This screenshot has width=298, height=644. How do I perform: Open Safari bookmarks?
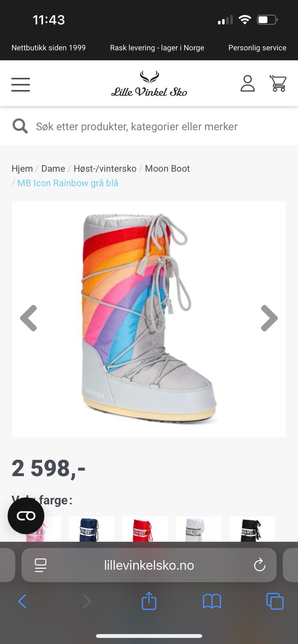(x=212, y=601)
